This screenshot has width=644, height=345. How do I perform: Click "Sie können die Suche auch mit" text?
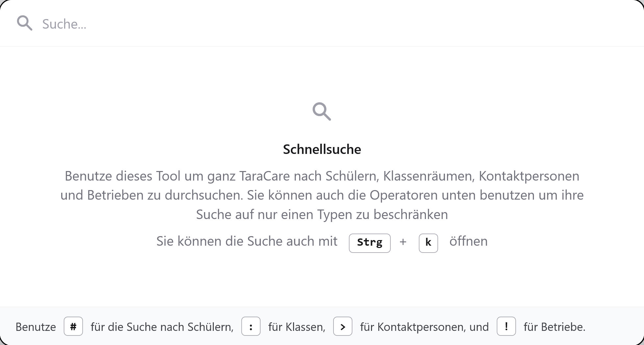tap(247, 241)
